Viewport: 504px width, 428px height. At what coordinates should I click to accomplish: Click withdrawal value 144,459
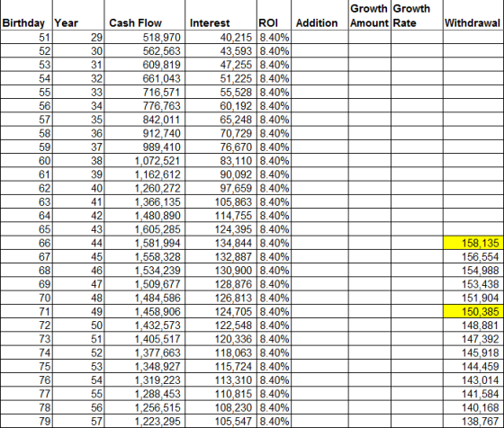(x=481, y=366)
